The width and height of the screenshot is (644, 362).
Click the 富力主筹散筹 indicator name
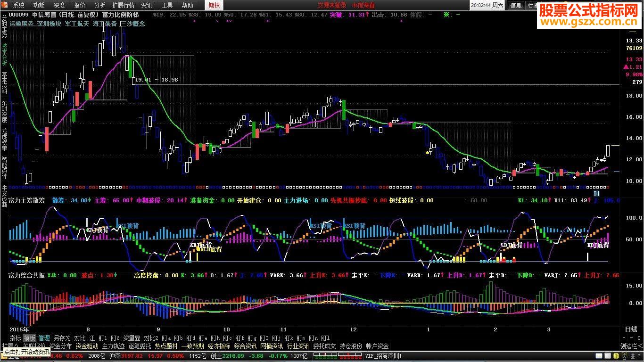click(27, 200)
